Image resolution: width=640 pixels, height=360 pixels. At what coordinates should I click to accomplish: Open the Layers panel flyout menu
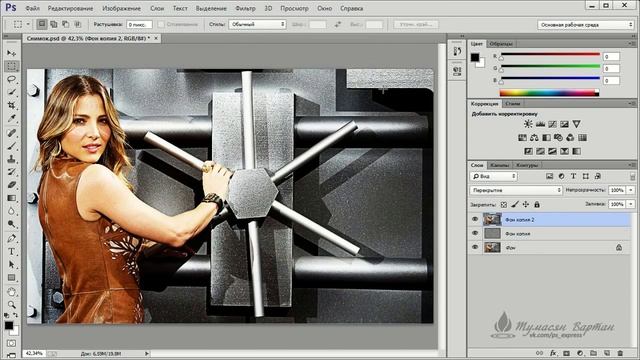(x=632, y=165)
